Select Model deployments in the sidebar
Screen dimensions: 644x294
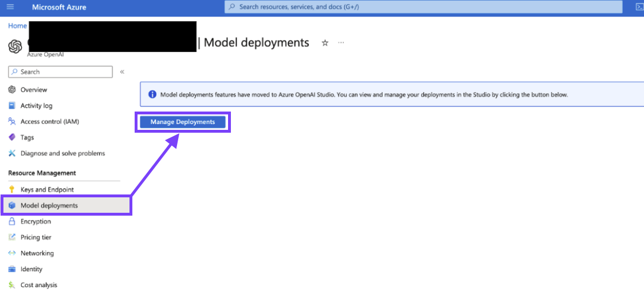click(66, 205)
